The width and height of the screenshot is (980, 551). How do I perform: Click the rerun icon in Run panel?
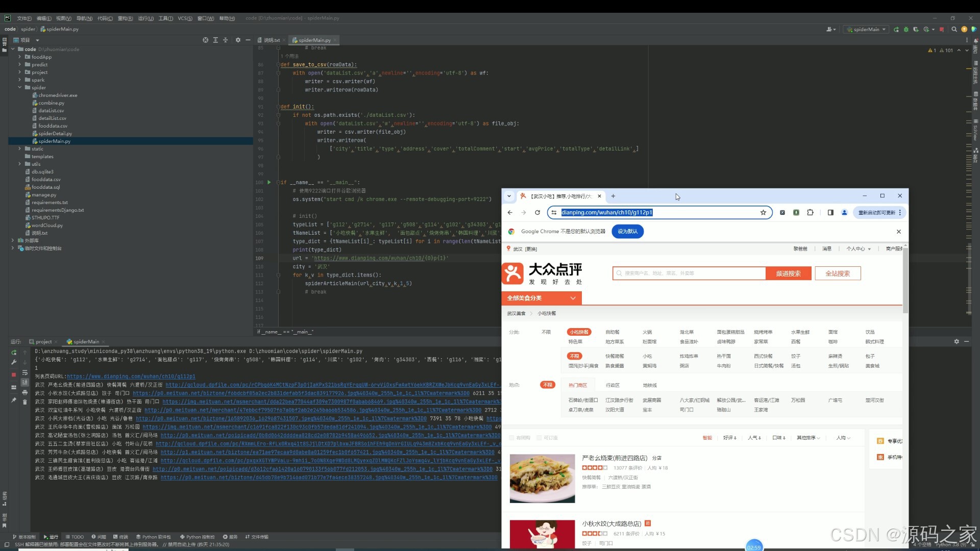pyautogui.click(x=14, y=353)
